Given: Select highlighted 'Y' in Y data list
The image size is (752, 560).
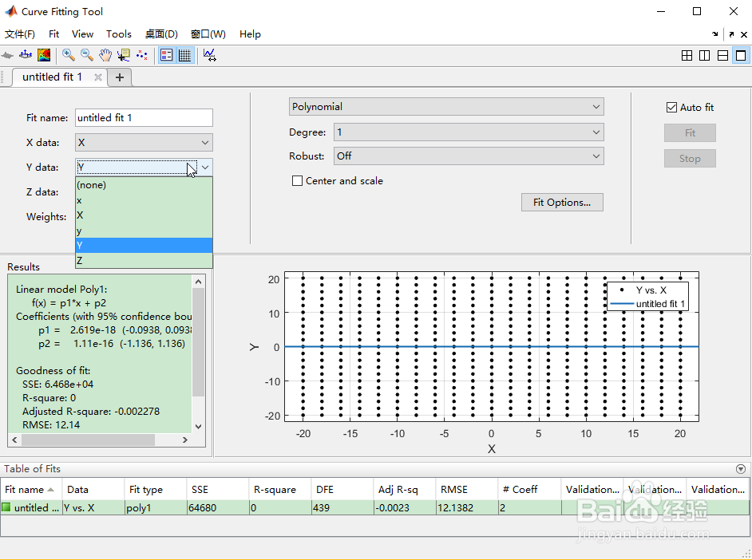Looking at the screenshot, I should [144, 245].
